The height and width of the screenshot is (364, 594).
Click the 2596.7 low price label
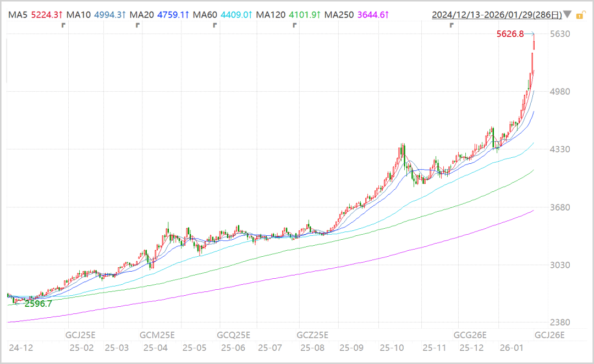coord(38,303)
